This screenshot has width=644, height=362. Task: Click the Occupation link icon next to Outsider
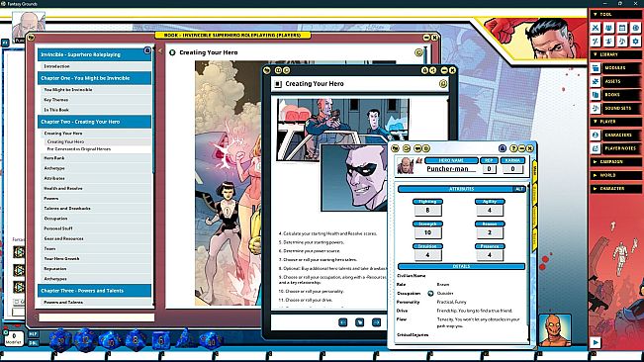tap(430, 294)
